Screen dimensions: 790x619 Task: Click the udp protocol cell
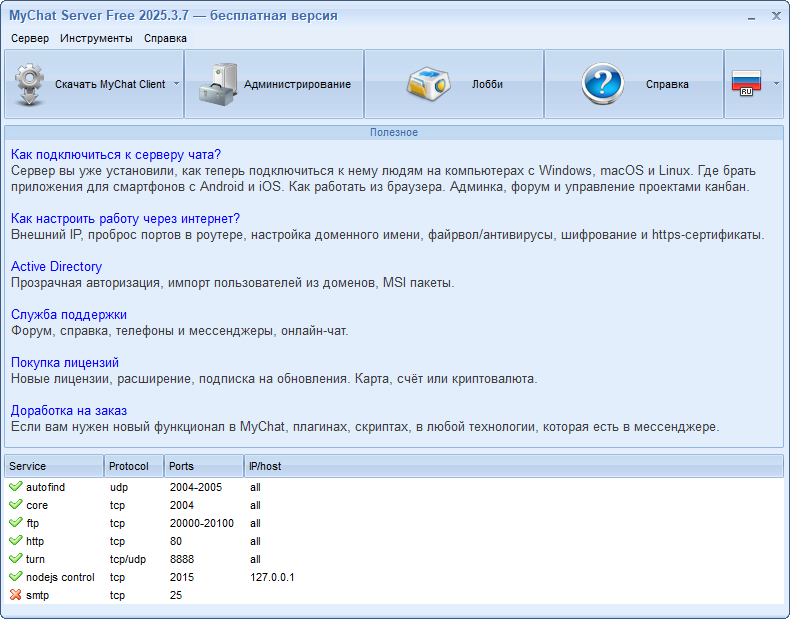[x=119, y=487]
